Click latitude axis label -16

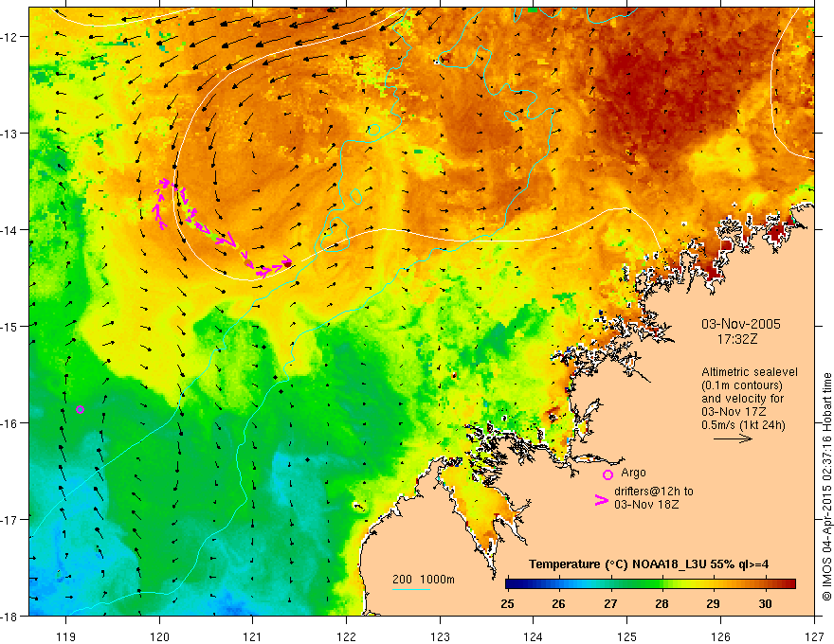[x=9, y=423]
